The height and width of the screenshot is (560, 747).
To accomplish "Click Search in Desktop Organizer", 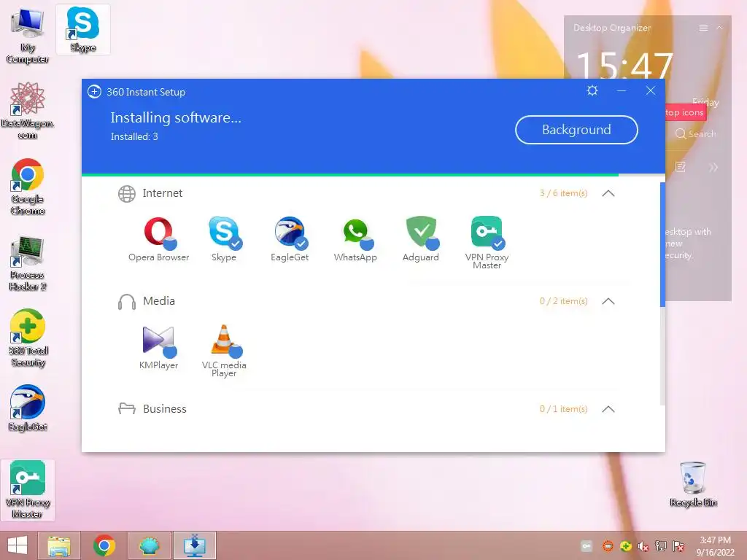I will (x=695, y=134).
